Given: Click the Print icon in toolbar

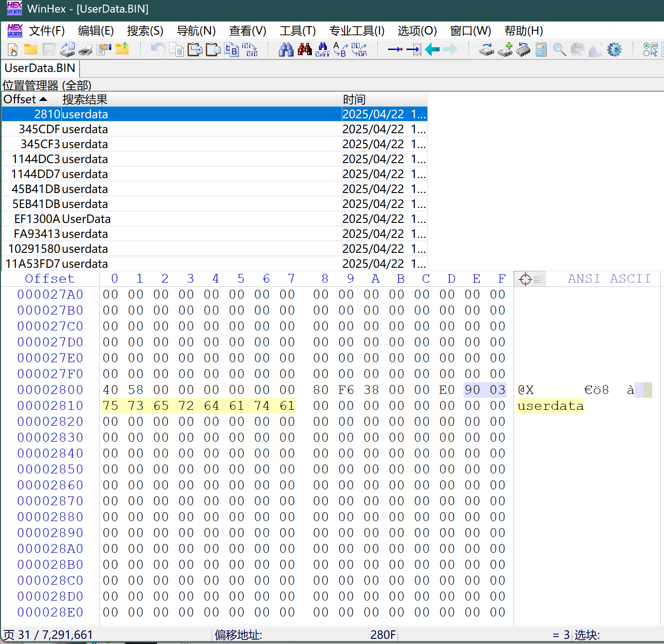Looking at the screenshot, I should [86, 50].
